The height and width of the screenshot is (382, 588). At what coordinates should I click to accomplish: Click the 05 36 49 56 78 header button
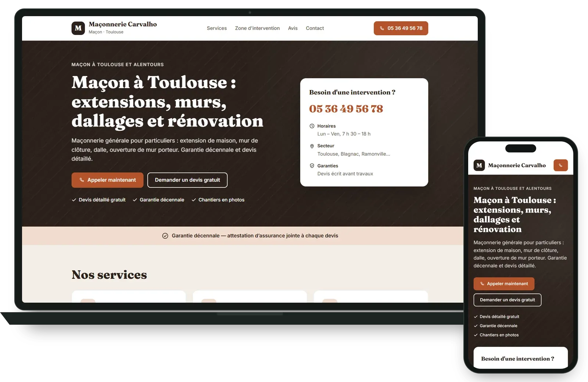coord(401,28)
